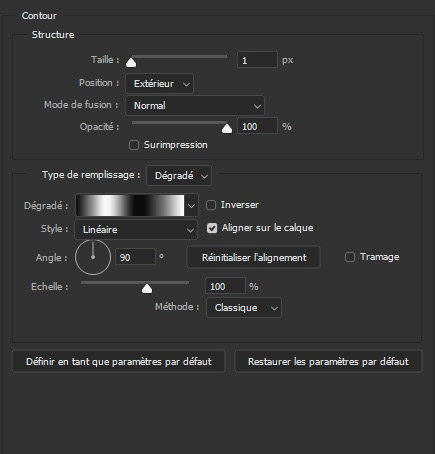Open the Position dropdown showing Extérieur
This screenshot has height=454, width=435.
(x=159, y=83)
